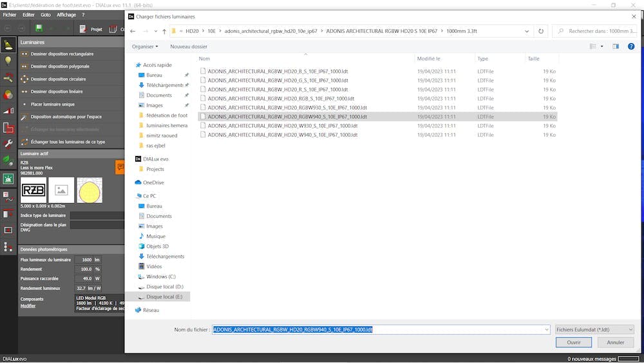
Task: Select Disque local (D:) drive
Action: point(161,286)
